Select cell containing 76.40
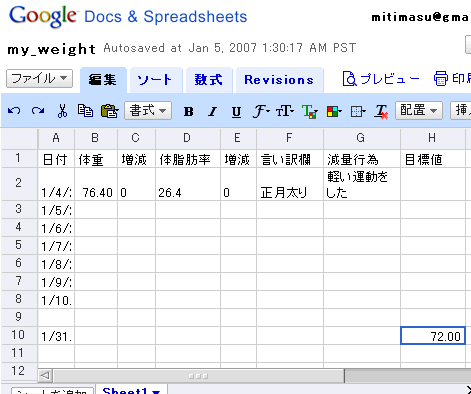Viewport: 471px width, 394px height. tap(96, 184)
